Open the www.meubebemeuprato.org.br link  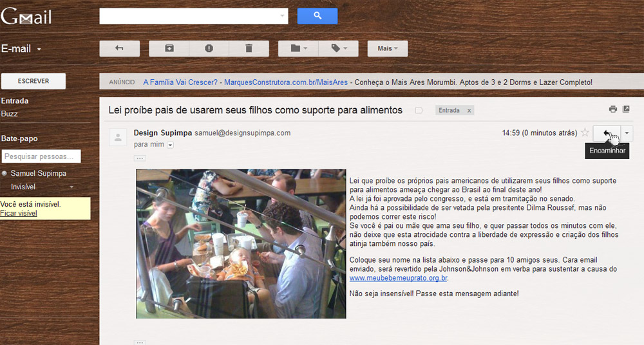399,278
